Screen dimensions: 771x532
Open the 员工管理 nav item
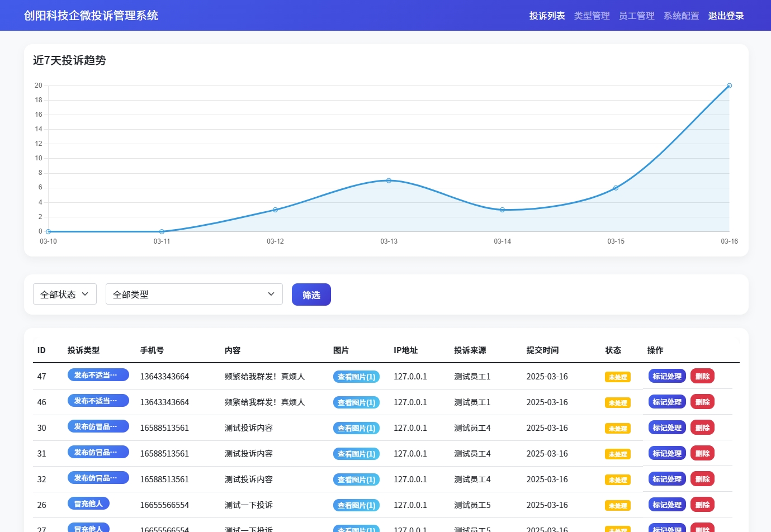click(636, 16)
